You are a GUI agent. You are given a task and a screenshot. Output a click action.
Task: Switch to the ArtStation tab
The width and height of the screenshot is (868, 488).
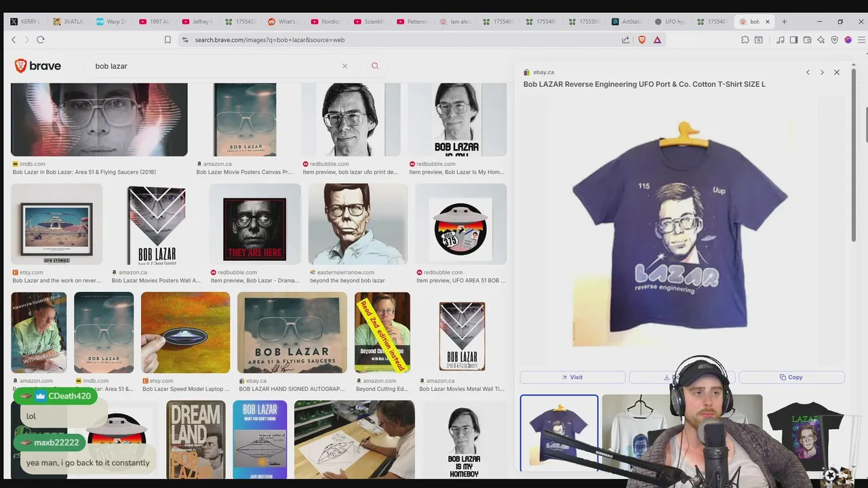point(627,22)
